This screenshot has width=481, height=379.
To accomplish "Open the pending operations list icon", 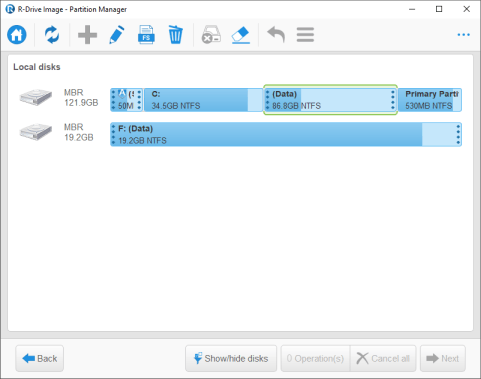I will [x=305, y=35].
